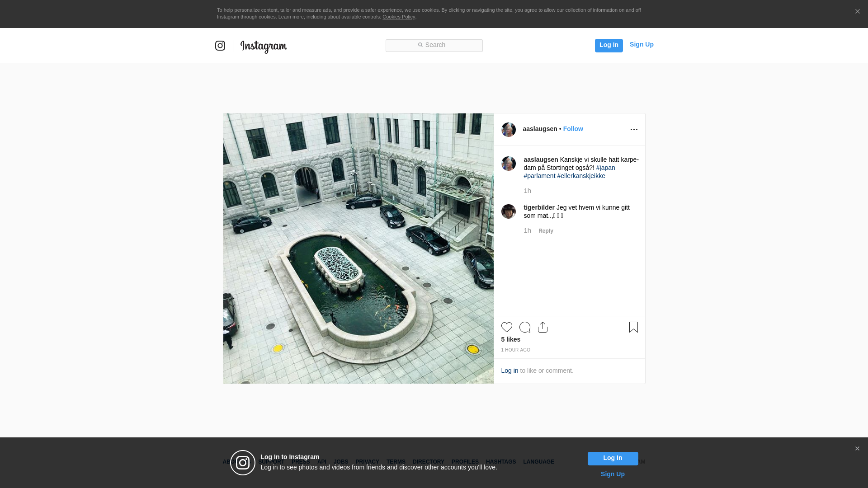The width and height of the screenshot is (868, 488).
Task: Open the JOBS footer link
Action: [341, 462]
